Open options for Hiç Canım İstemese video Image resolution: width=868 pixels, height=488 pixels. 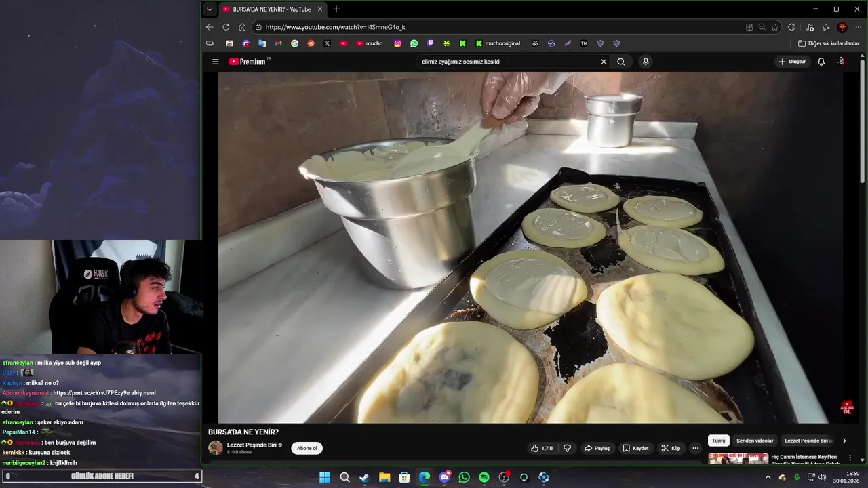click(x=850, y=457)
